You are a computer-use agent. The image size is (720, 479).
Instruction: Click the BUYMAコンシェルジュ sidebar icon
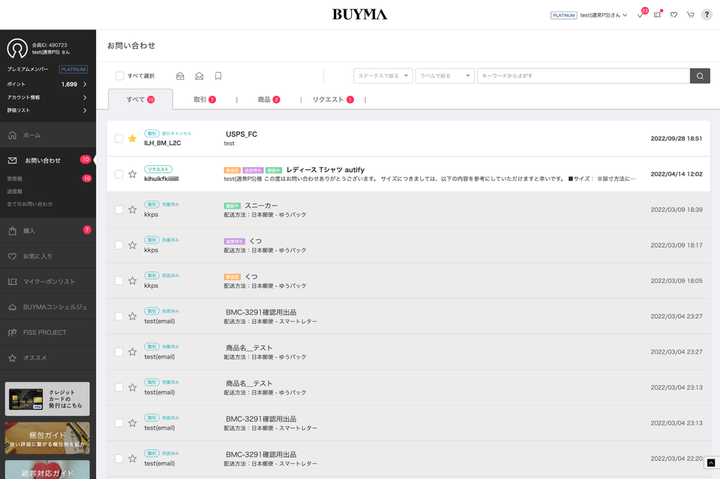coord(12,307)
